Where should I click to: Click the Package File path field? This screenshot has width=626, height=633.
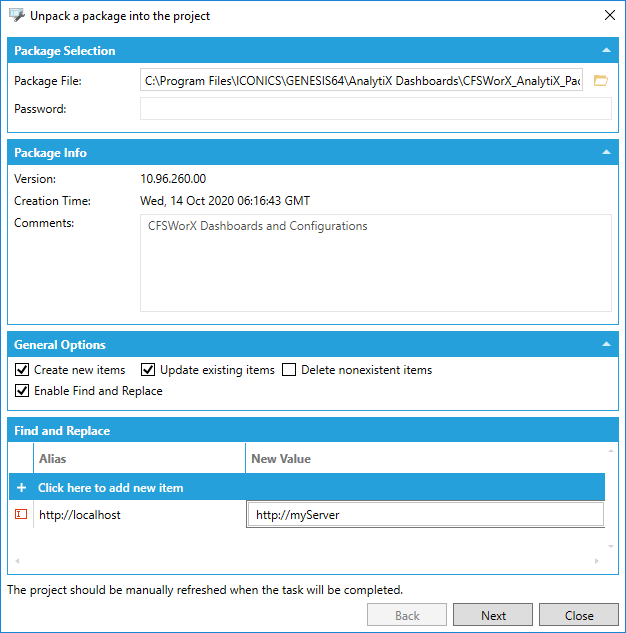[362, 81]
